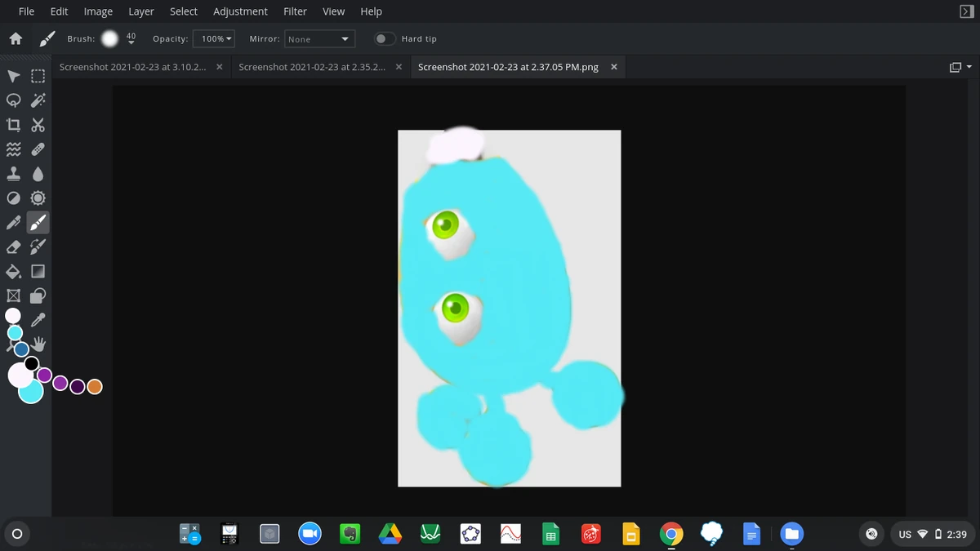The image size is (980, 551).
Task: Open Google Chrome from the shelf
Action: [670, 533]
